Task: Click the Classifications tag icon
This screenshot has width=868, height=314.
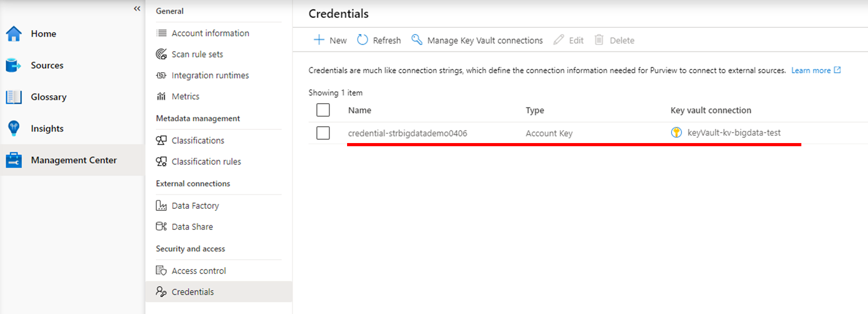Action: [x=161, y=140]
